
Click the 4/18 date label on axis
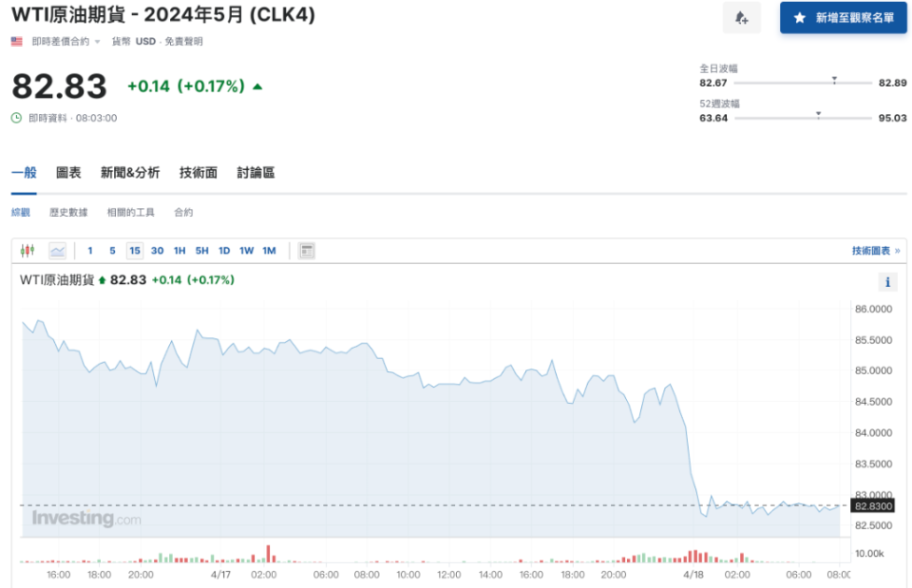pos(693,575)
